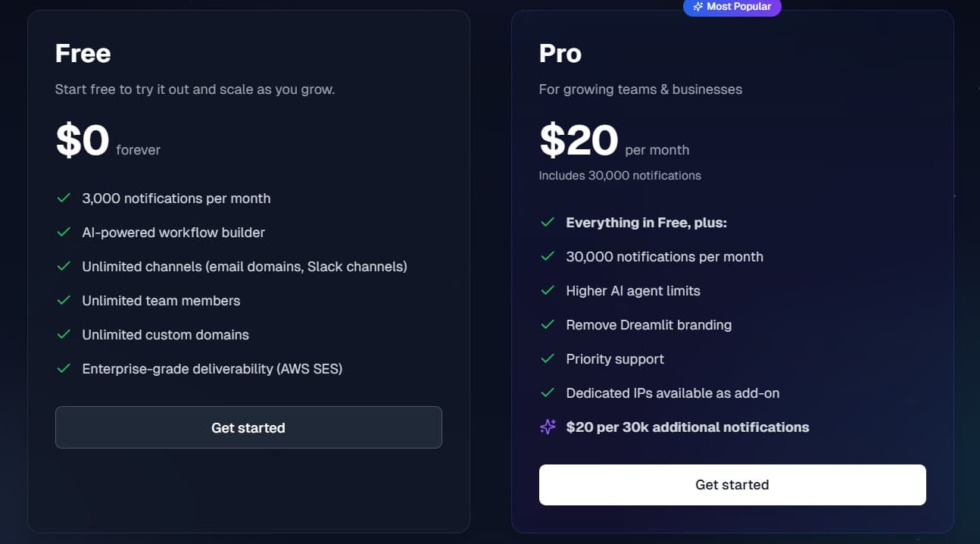
Task: Click the checkmark next to Everything in Free, plus
Action: 548,222
